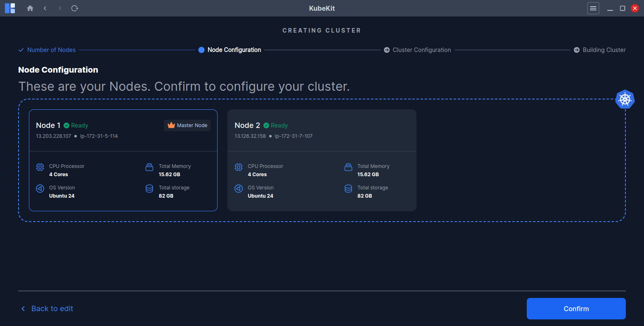Select the Node 2 card
Screen dimensions: 644x326
pyautogui.click(x=322, y=160)
